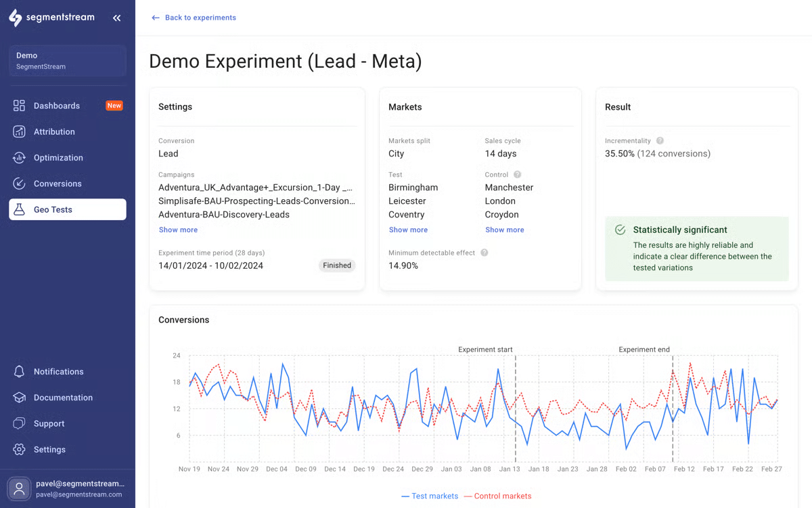Click the Manchester control market
The width and height of the screenshot is (812, 508).
pos(510,188)
